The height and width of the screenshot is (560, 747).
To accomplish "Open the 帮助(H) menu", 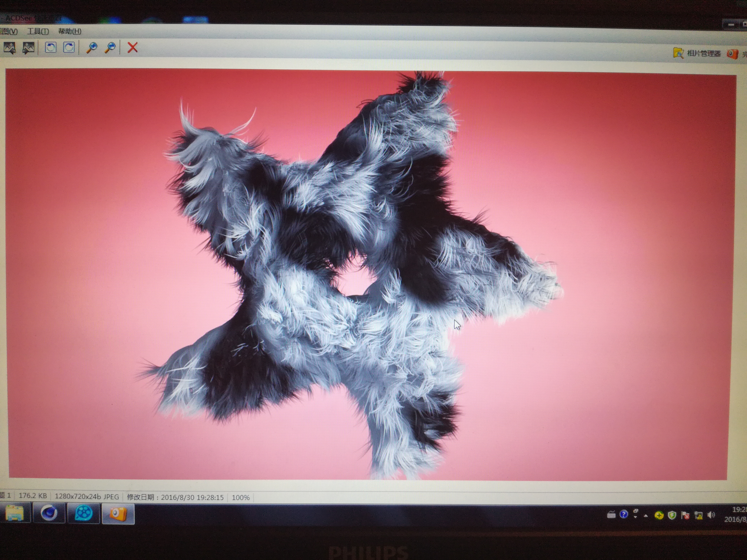I will point(69,31).
